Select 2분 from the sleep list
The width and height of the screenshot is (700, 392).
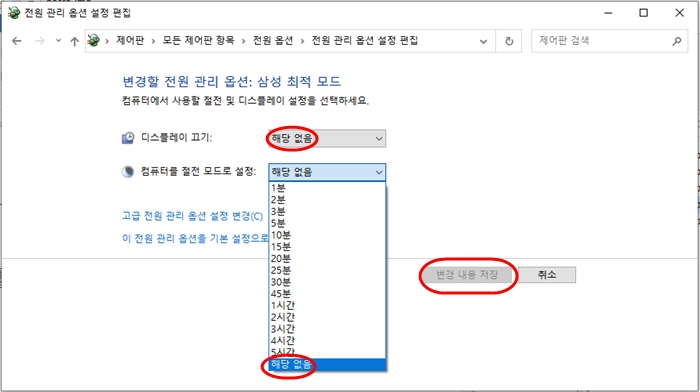pyautogui.click(x=327, y=200)
